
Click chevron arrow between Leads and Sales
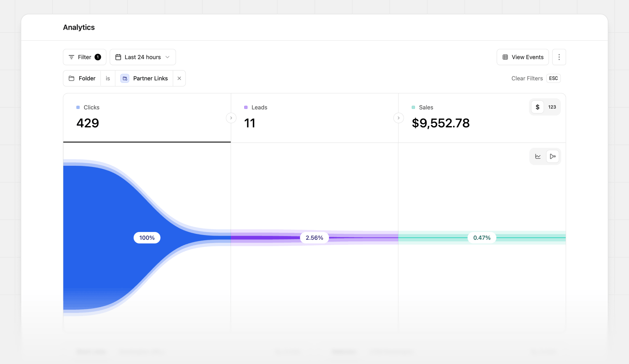pyautogui.click(x=399, y=118)
